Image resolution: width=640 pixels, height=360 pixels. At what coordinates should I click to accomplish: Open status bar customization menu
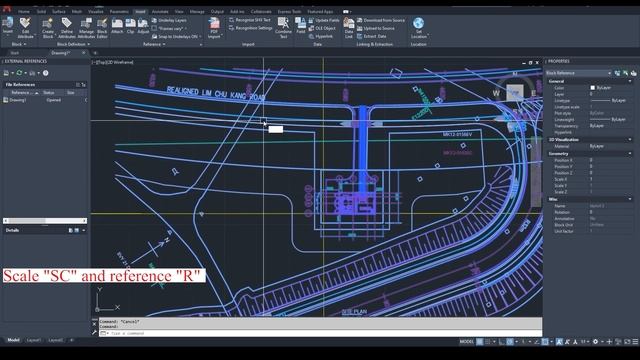coord(635,342)
